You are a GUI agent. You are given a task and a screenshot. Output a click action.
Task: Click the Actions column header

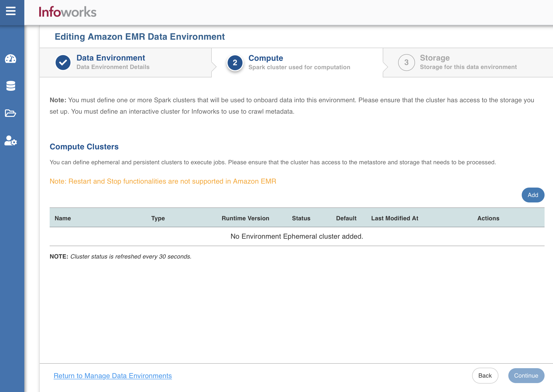488,218
